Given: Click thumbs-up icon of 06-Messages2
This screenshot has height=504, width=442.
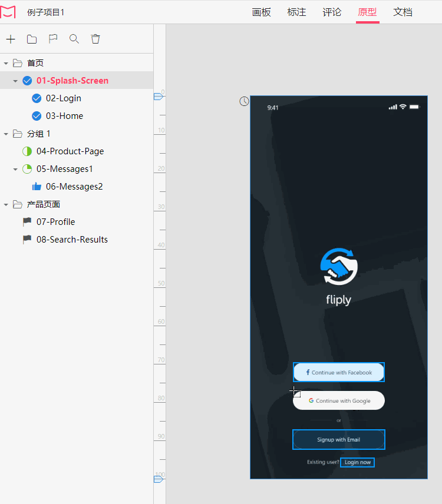Looking at the screenshot, I should [x=37, y=187].
